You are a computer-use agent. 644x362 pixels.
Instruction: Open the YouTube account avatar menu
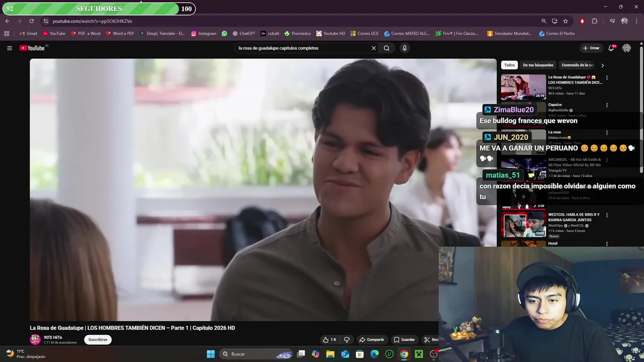[626, 48]
